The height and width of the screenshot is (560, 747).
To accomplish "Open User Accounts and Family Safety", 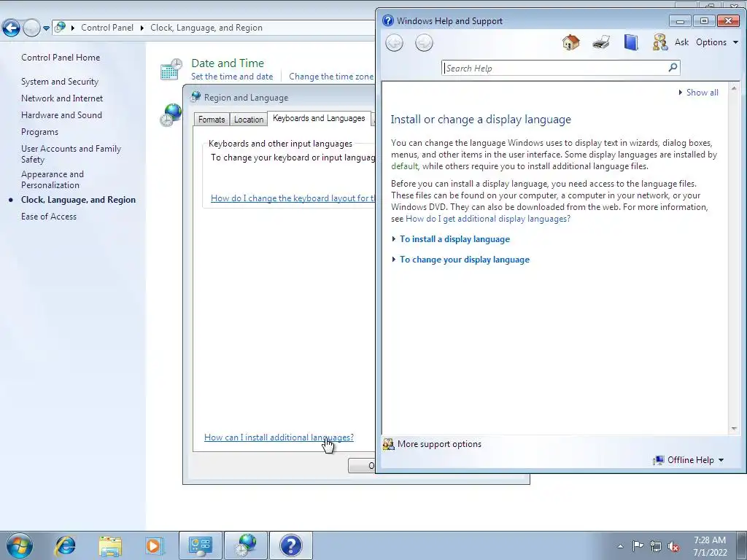I will coord(71,154).
